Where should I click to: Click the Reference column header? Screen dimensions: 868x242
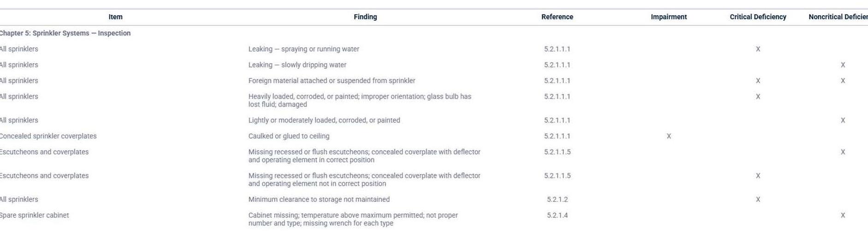pyautogui.click(x=557, y=17)
